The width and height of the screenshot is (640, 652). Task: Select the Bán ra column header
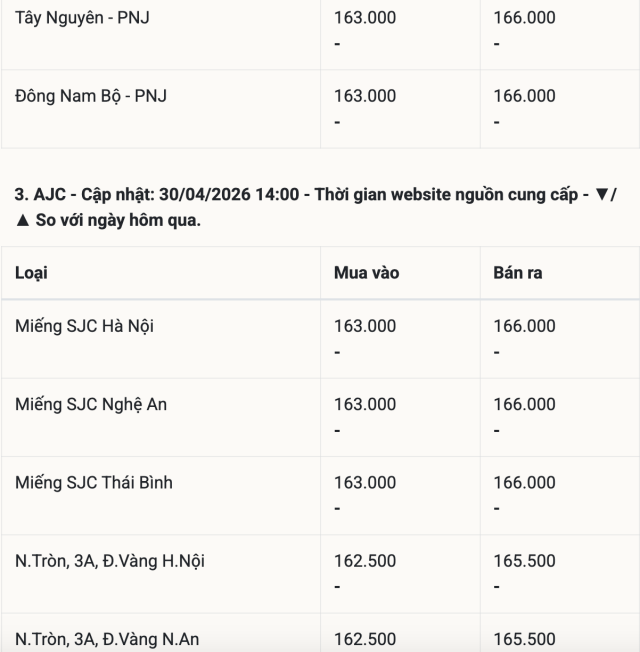(518, 272)
